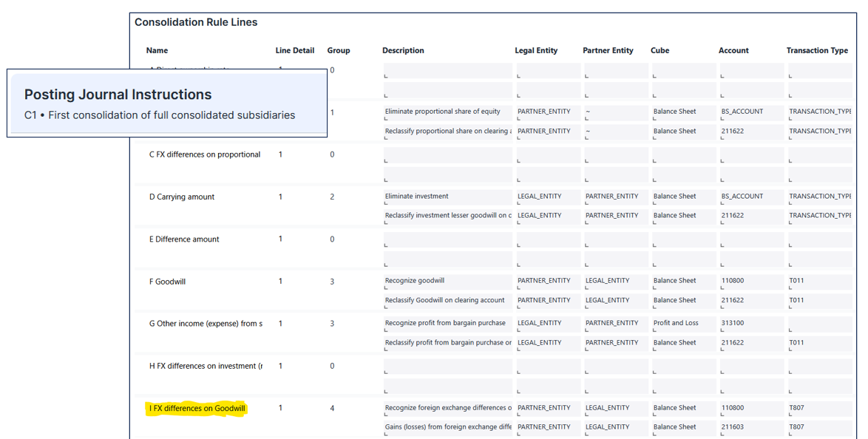Edit the Eliminate proportional share of equity field
This screenshot has width=868, height=439.
point(447,112)
